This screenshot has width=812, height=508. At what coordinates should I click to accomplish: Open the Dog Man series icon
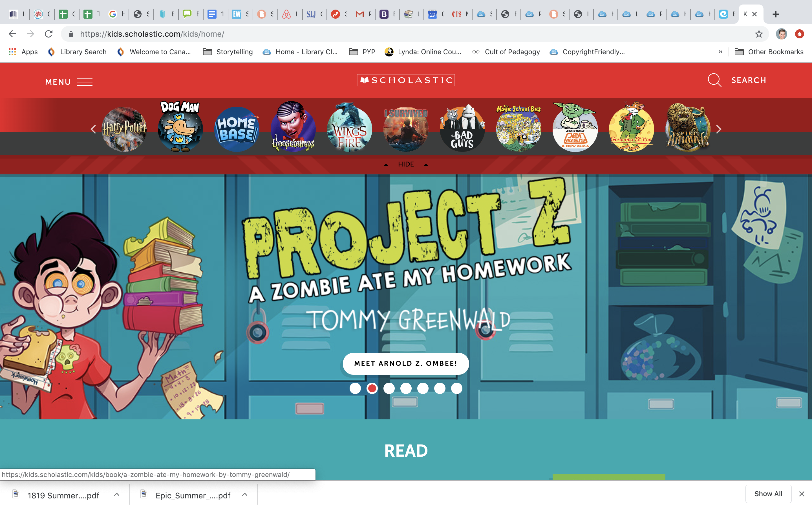pos(180,127)
